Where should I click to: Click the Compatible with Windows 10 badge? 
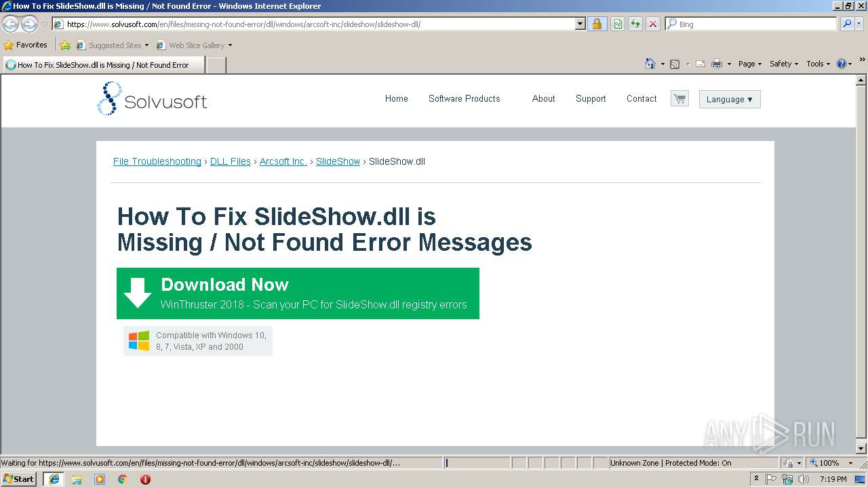tap(198, 341)
